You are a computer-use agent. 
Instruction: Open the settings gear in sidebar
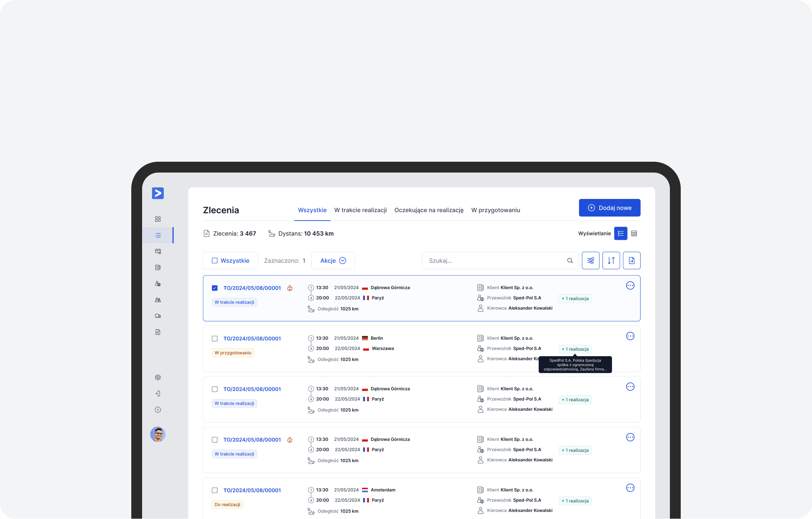[x=158, y=378]
